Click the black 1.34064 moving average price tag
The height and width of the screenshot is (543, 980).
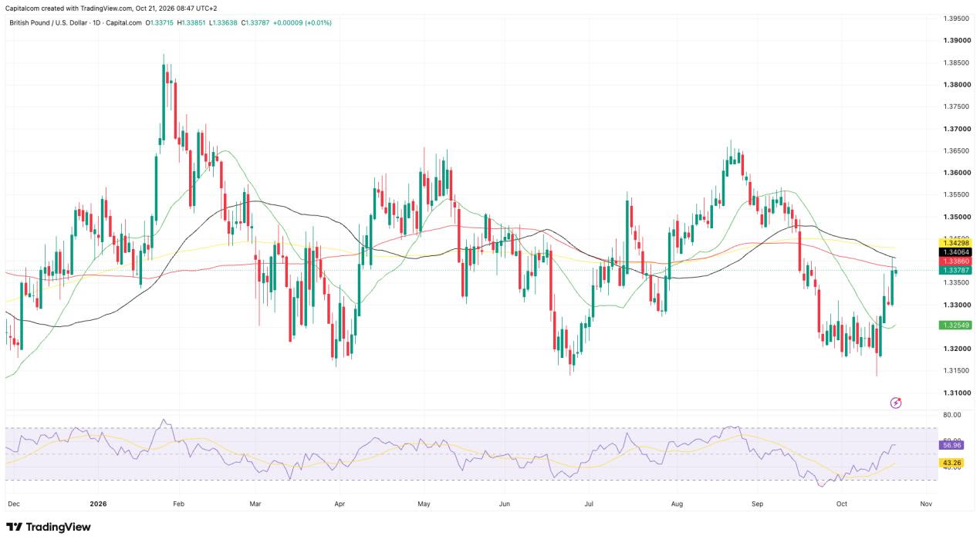tap(955, 252)
